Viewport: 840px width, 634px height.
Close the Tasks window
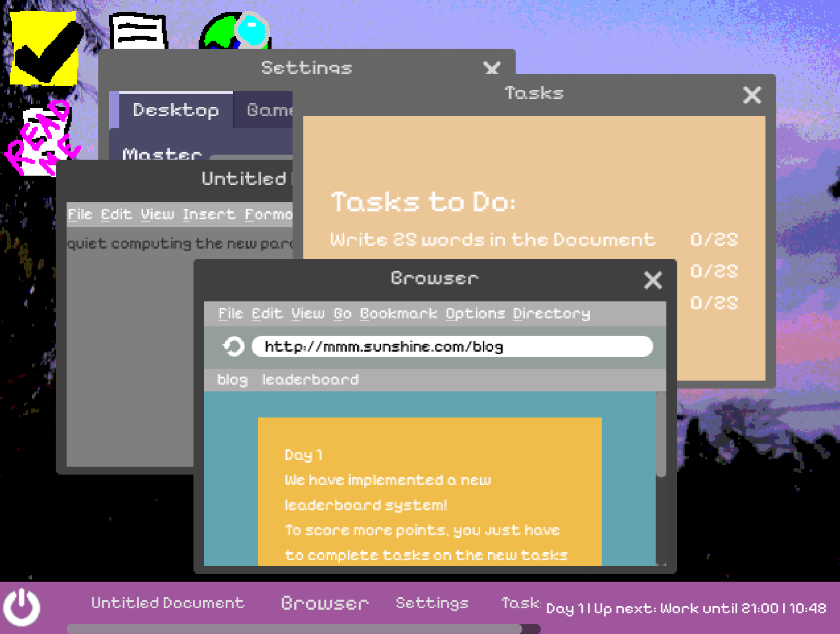click(752, 95)
